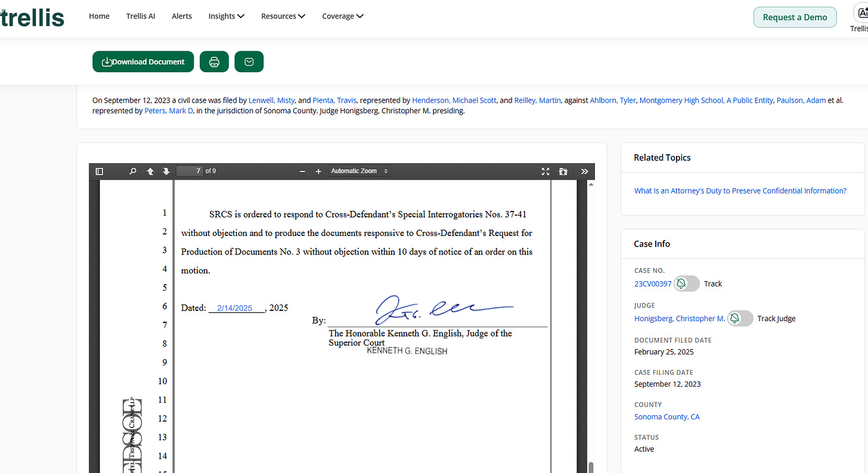Click the green print document icon
The width and height of the screenshot is (868, 473).
214,62
